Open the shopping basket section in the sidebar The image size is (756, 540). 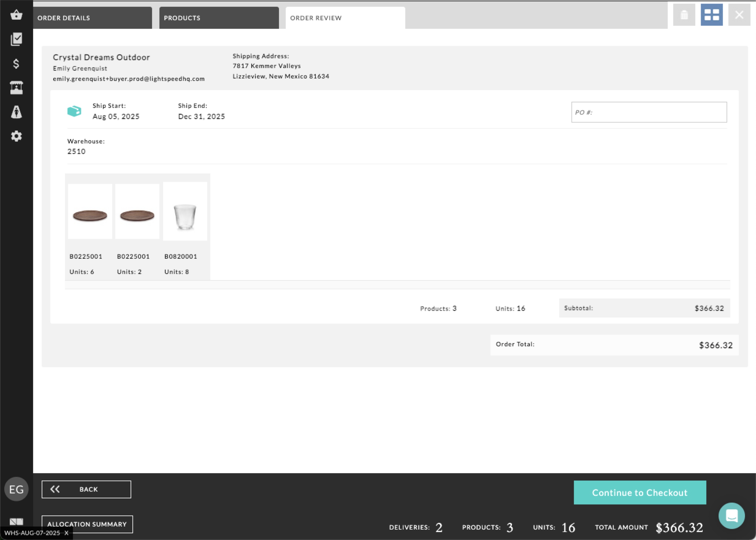pyautogui.click(x=16, y=15)
